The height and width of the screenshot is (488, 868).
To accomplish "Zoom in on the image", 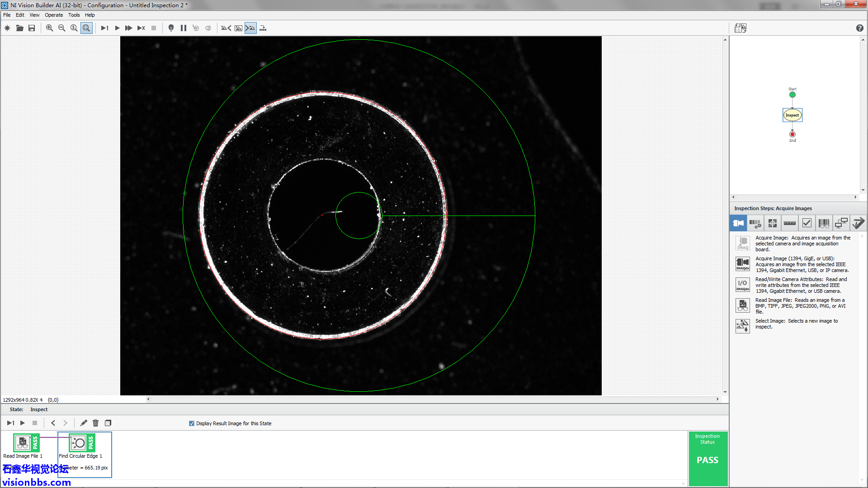I will pos(49,28).
